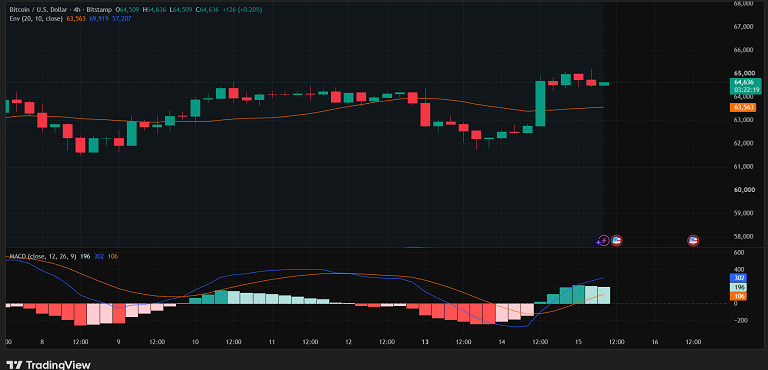Click the light 196 histogram axis label

739,287
